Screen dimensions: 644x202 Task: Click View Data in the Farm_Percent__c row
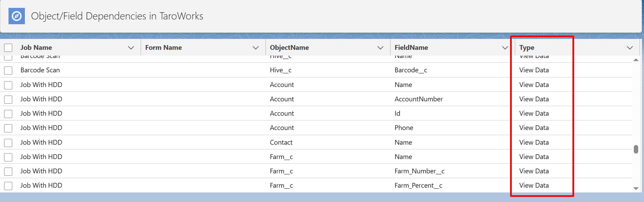(x=534, y=185)
